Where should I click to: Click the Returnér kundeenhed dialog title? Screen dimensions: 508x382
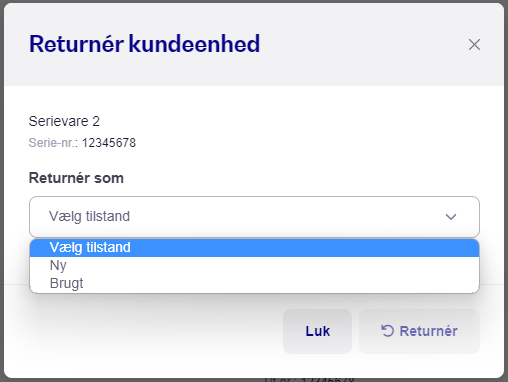pos(144,44)
